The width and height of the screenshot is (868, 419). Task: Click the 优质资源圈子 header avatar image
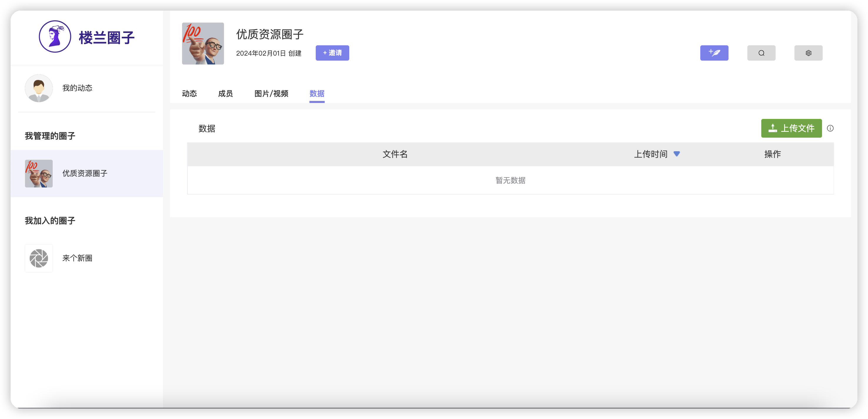(203, 44)
